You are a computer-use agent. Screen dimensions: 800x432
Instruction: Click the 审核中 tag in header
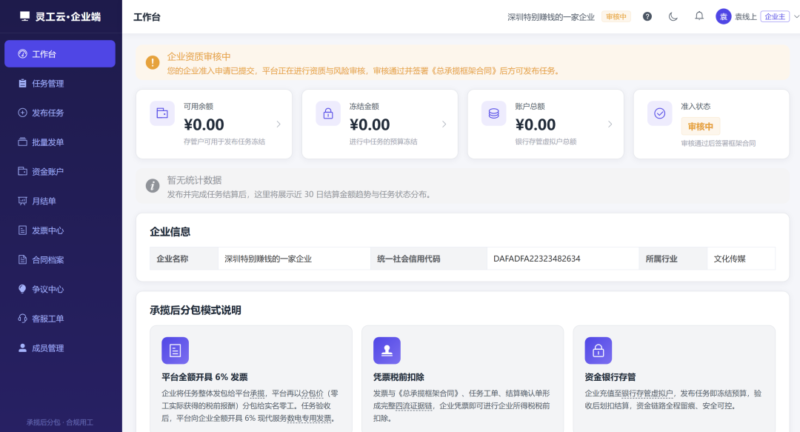point(616,17)
